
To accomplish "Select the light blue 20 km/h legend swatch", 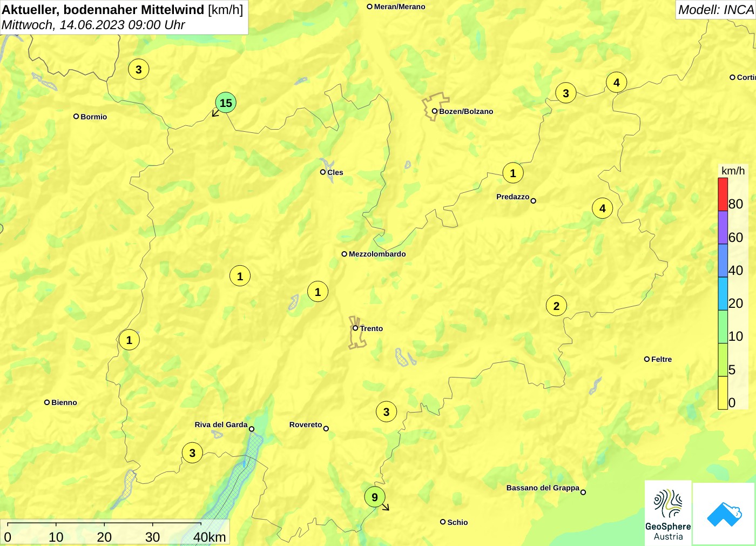I will tap(723, 294).
